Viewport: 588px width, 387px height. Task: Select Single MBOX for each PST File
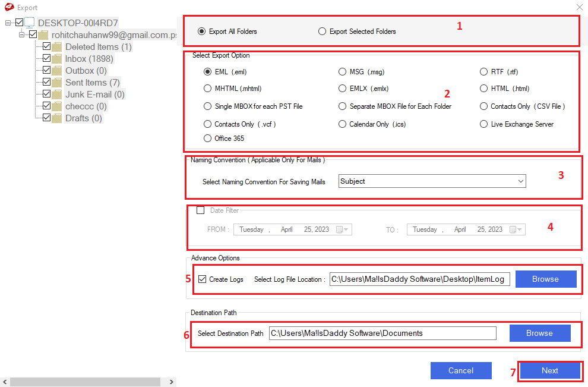click(207, 106)
